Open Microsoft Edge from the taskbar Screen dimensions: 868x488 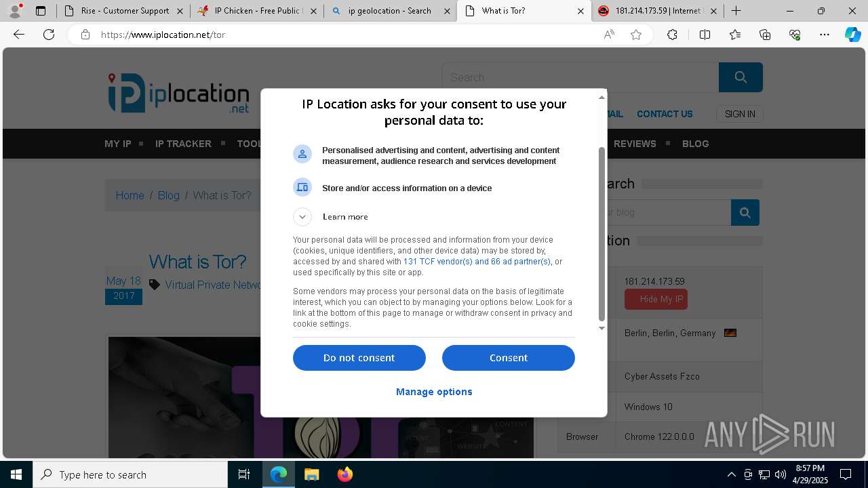pos(279,474)
